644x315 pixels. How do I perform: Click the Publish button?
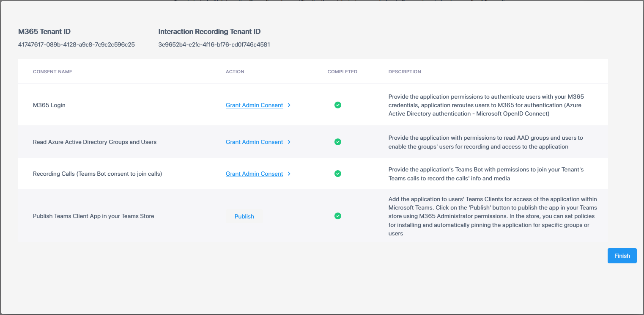point(244,216)
